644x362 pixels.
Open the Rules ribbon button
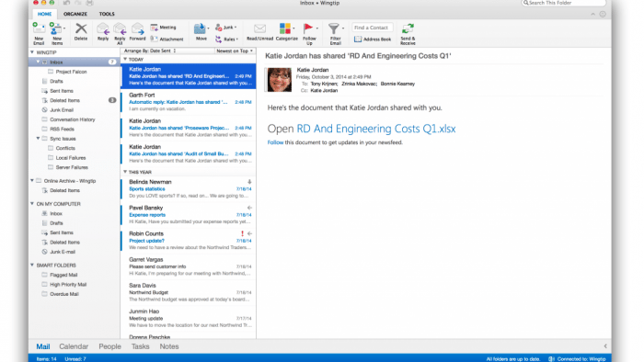pos(226,39)
